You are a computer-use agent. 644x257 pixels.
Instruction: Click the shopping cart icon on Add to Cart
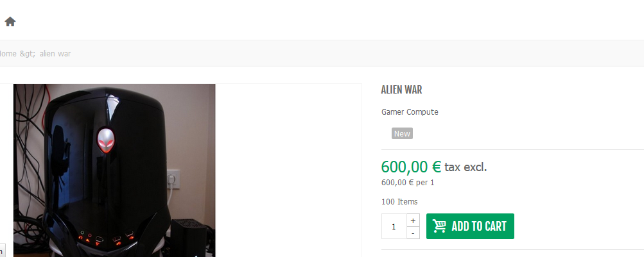point(439,226)
